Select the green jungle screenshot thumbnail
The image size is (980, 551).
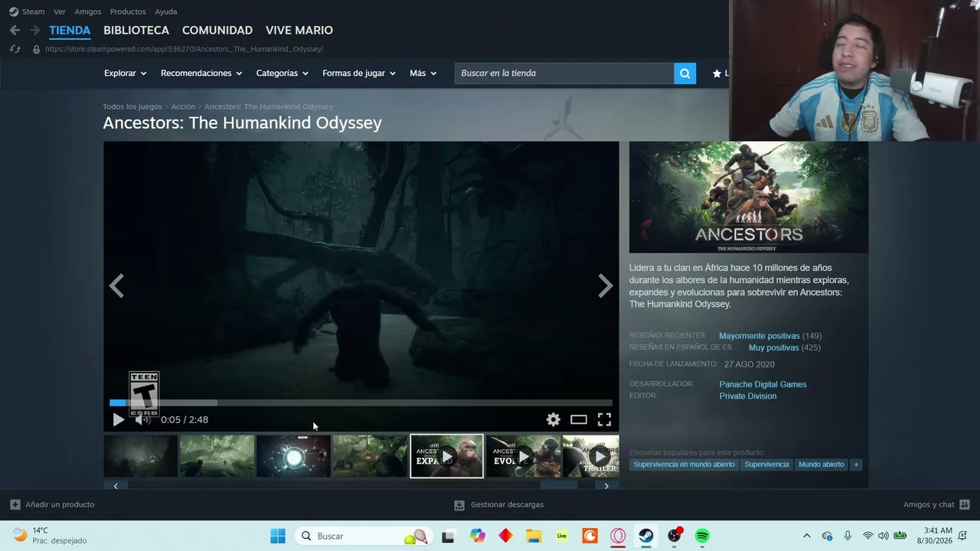(x=217, y=456)
